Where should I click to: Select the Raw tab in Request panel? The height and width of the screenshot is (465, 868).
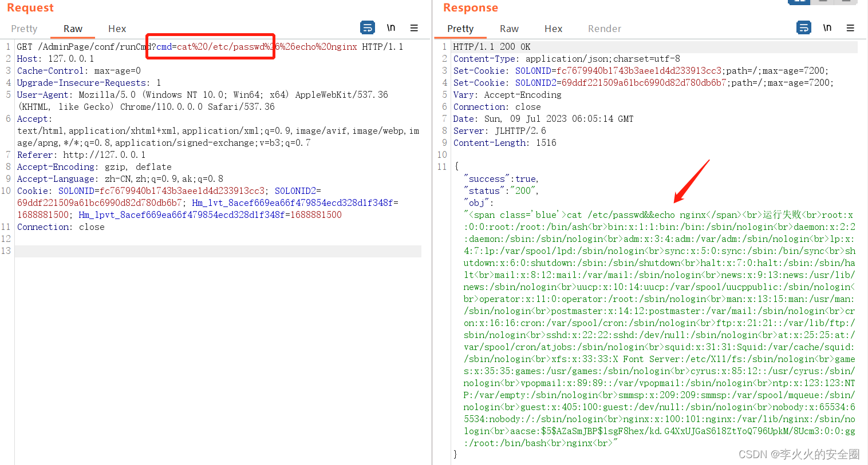[73, 29]
